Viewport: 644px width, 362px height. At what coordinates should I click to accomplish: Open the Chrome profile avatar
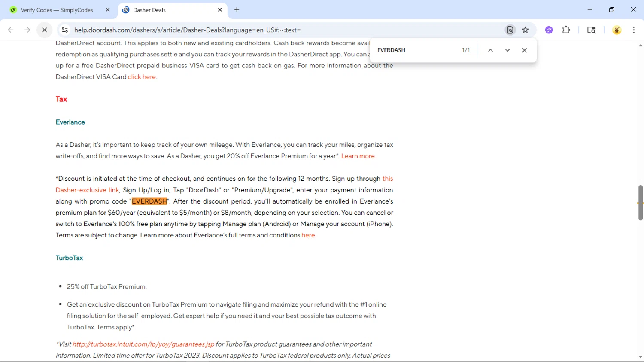tap(617, 30)
